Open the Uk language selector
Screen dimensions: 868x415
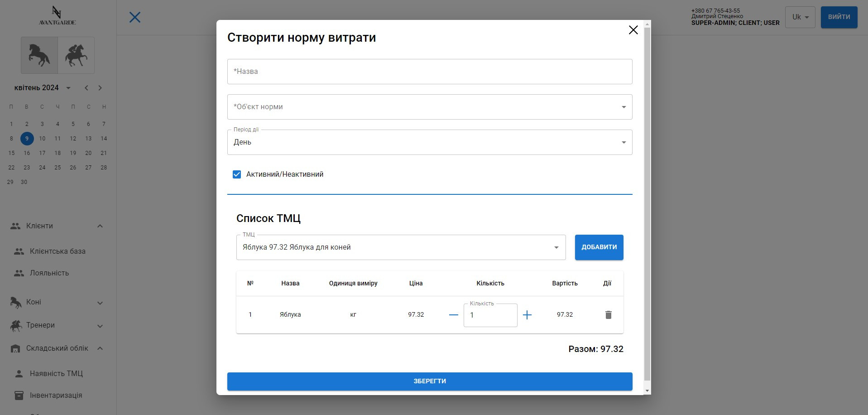(800, 17)
